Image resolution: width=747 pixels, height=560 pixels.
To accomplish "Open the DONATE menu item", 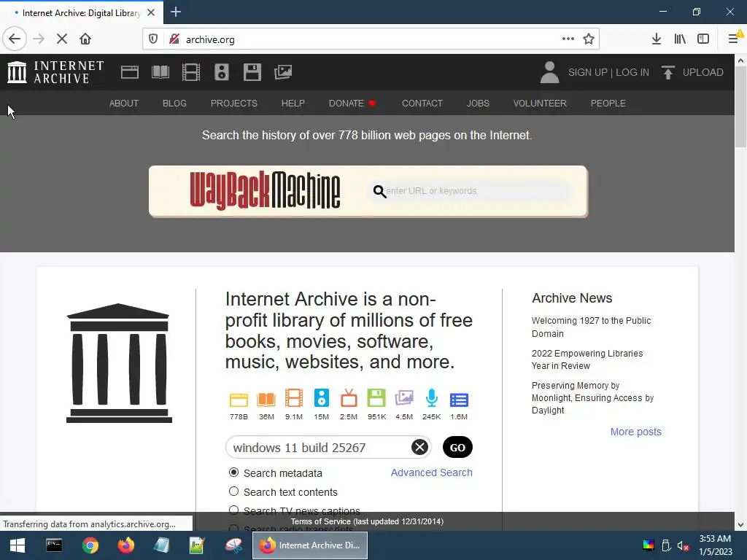I will click(352, 104).
